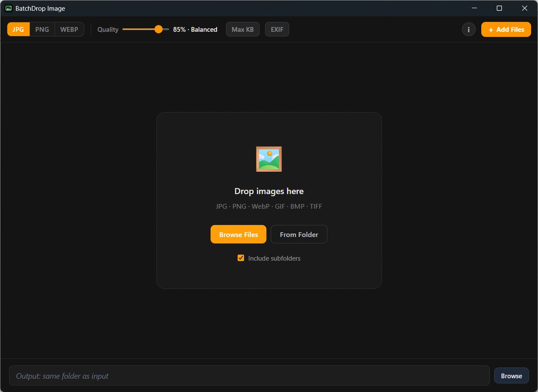Click Browse button for output folder
The image size is (538, 392).
pos(511,376)
